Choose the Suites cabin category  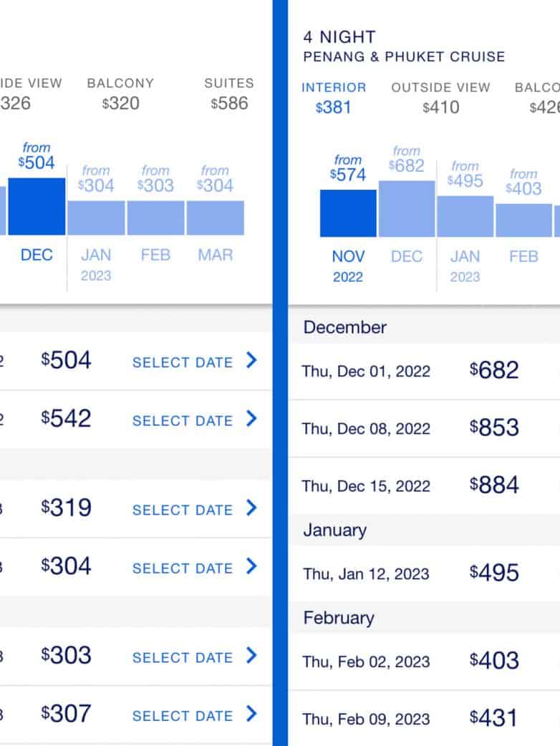coord(229,94)
